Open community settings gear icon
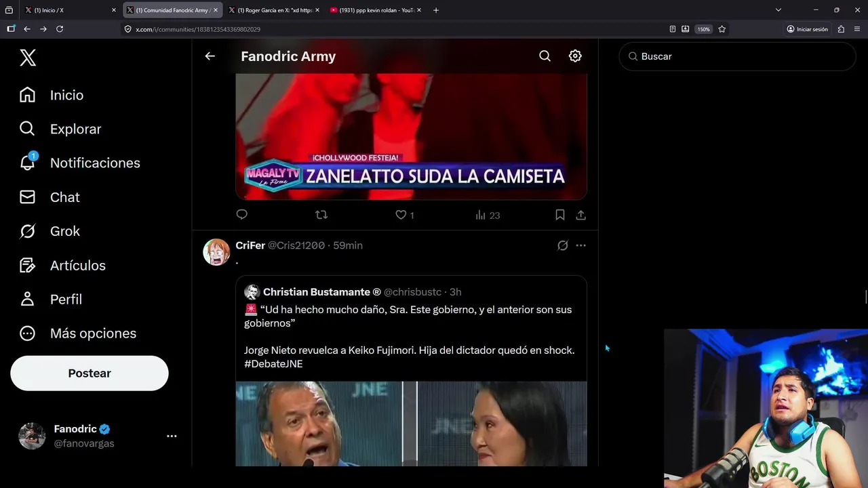Screen dimensions: 868x488 pos(575,56)
